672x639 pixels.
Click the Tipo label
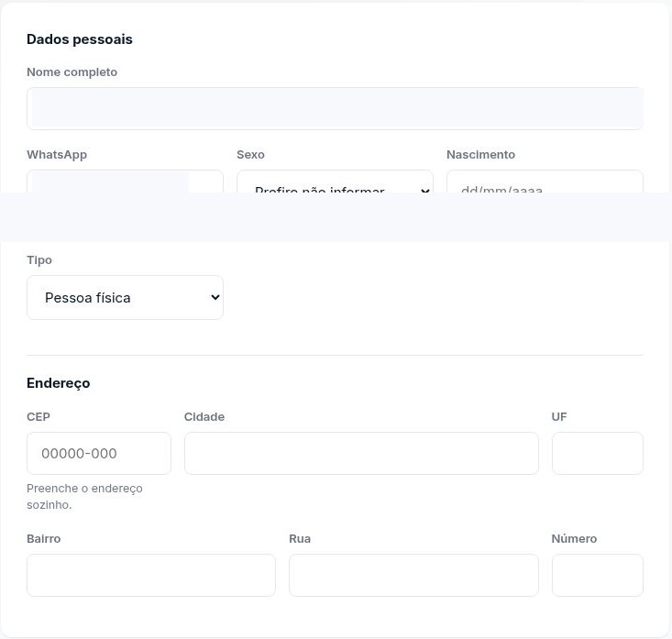pyautogui.click(x=39, y=260)
